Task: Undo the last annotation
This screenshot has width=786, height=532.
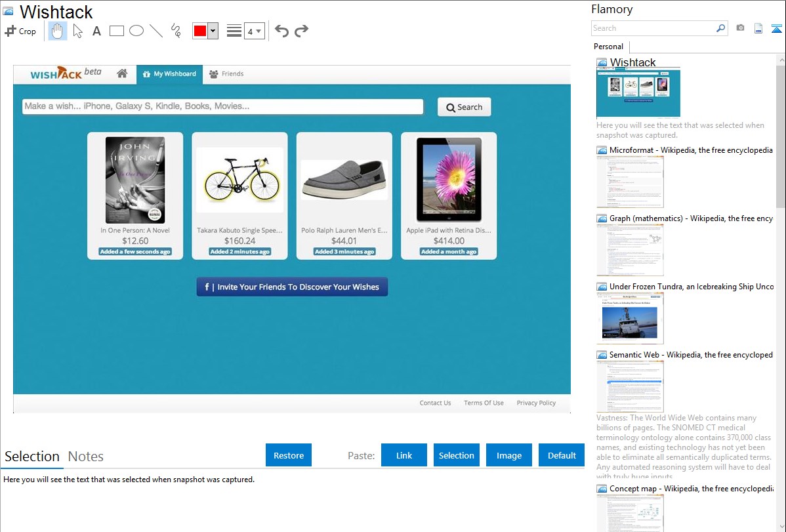Action: 281,31
